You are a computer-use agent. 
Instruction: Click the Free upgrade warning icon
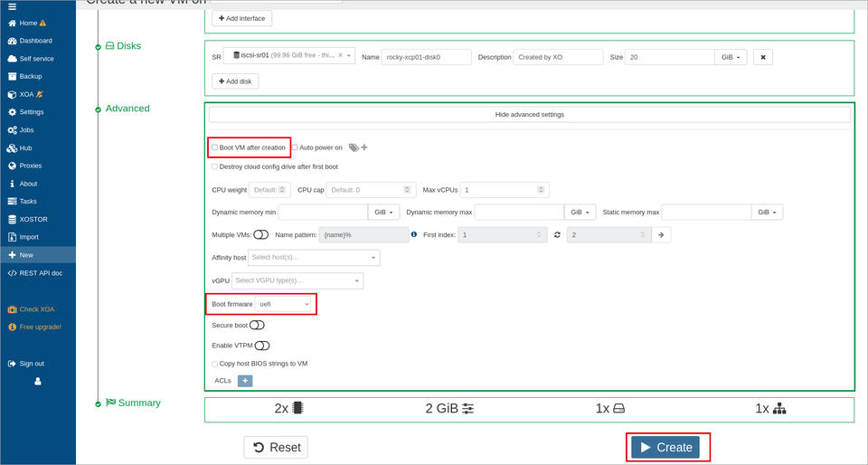tap(12, 327)
